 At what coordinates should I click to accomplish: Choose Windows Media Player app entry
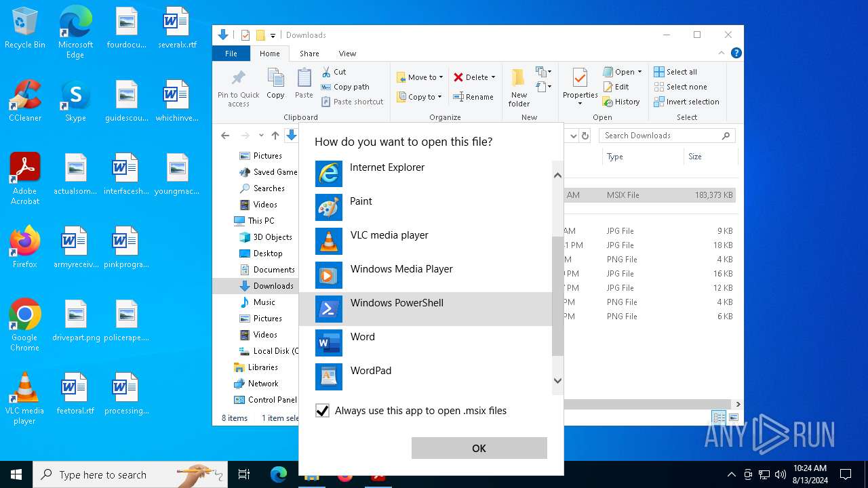point(425,275)
